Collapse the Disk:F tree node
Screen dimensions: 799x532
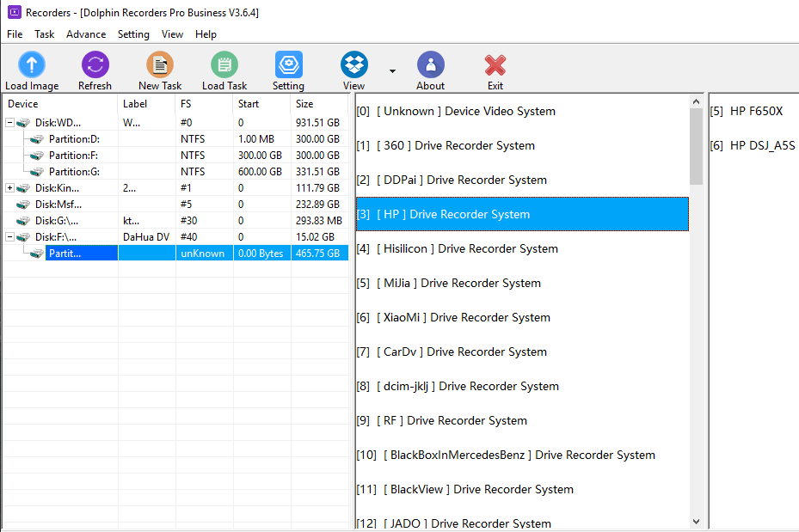(x=9, y=236)
